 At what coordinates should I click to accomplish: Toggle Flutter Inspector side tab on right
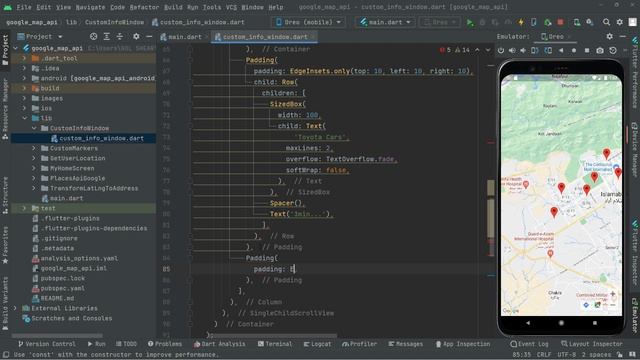[x=635, y=253]
